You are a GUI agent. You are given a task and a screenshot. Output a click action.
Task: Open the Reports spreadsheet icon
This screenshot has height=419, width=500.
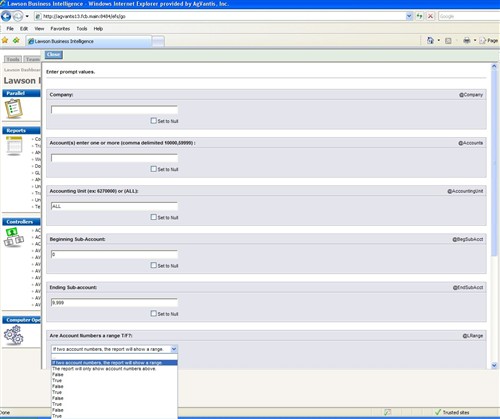(x=14, y=146)
